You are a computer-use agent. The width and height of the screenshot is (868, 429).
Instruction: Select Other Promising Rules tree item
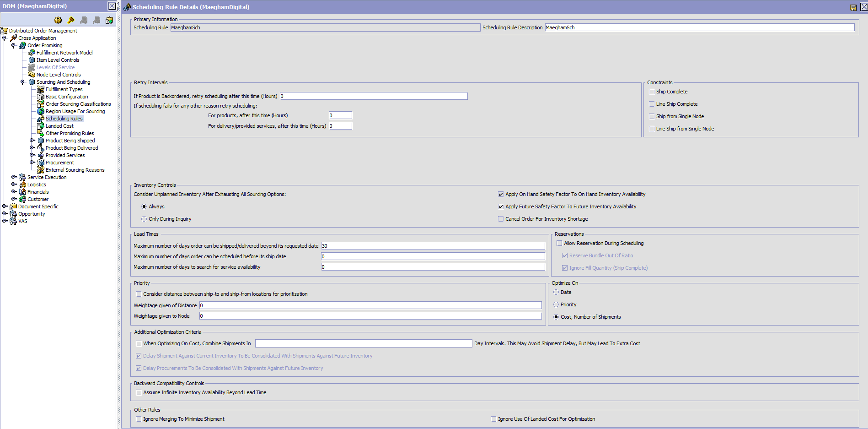[70, 133]
